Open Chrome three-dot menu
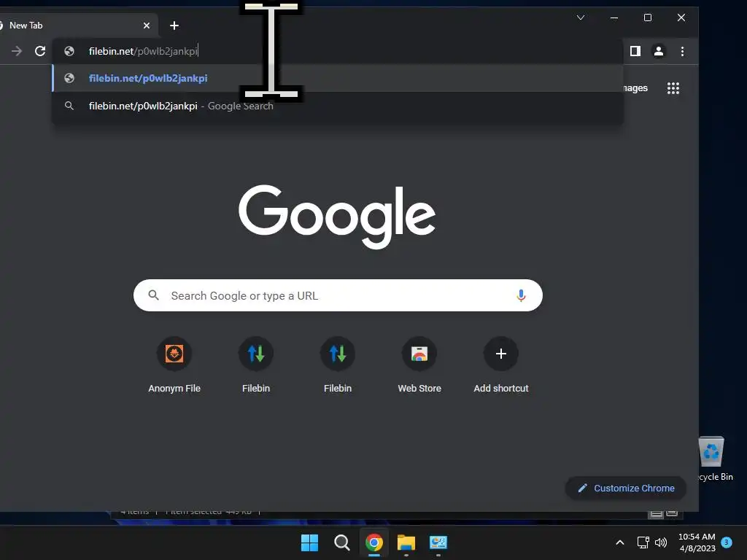 682,51
